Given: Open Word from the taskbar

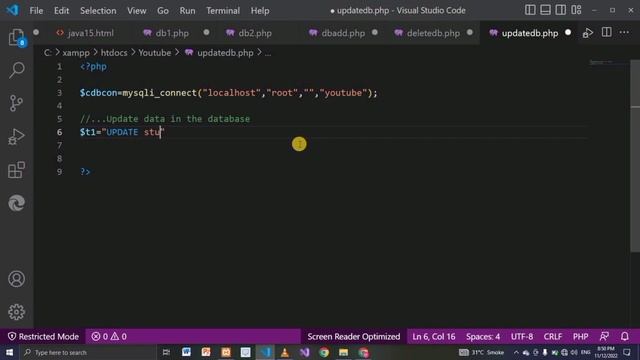Looking at the screenshot, I should pos(186,352).
